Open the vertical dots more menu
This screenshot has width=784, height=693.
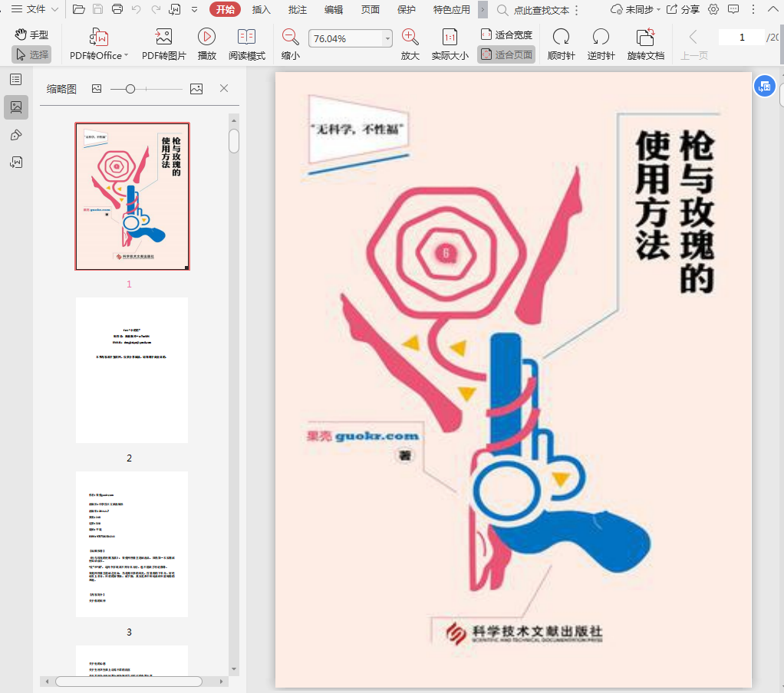click(x=753, y=9)
